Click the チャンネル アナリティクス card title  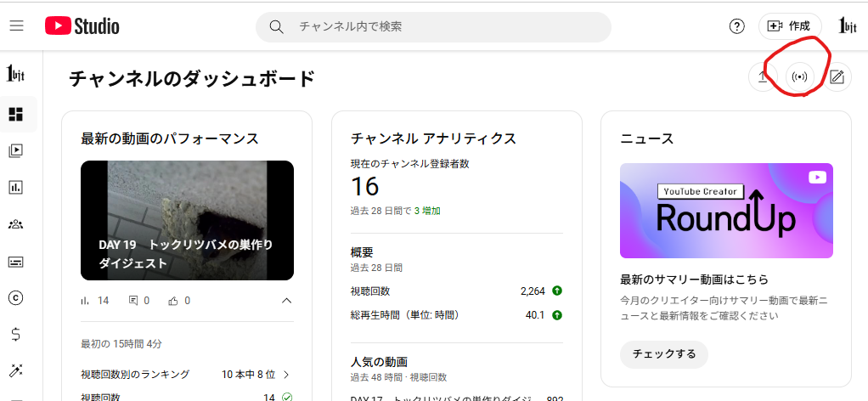pyautogui.click(x=433, y=138)
